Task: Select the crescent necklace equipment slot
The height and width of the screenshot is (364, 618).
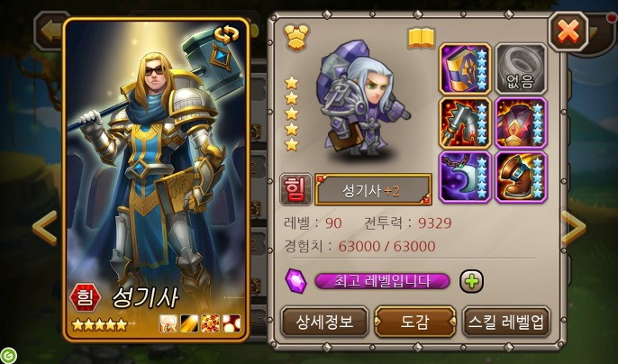Action: pos(466,177)
